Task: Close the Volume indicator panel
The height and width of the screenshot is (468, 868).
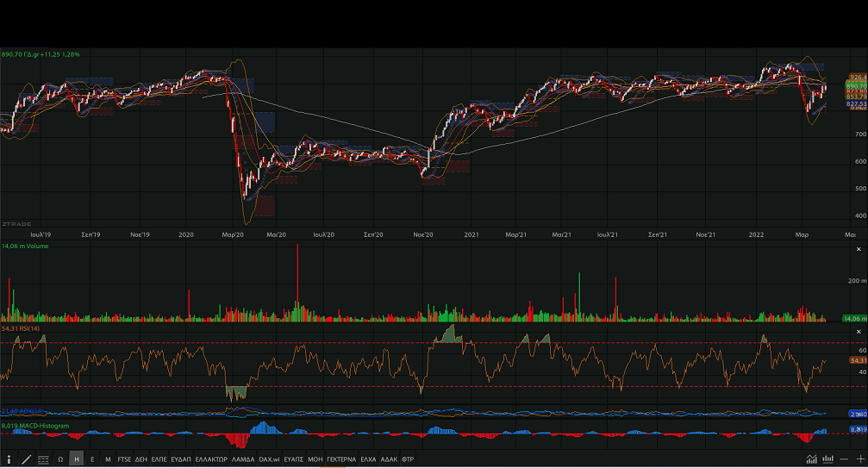Action: [856, 247]
